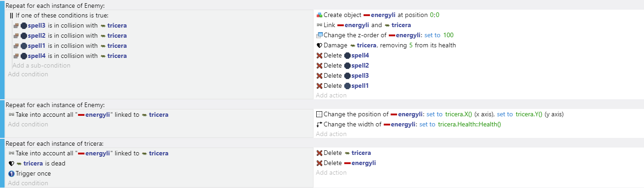This screenshot has height=188, width=644.
Task: Click the change width action icon
Action: tap(319, 125)
